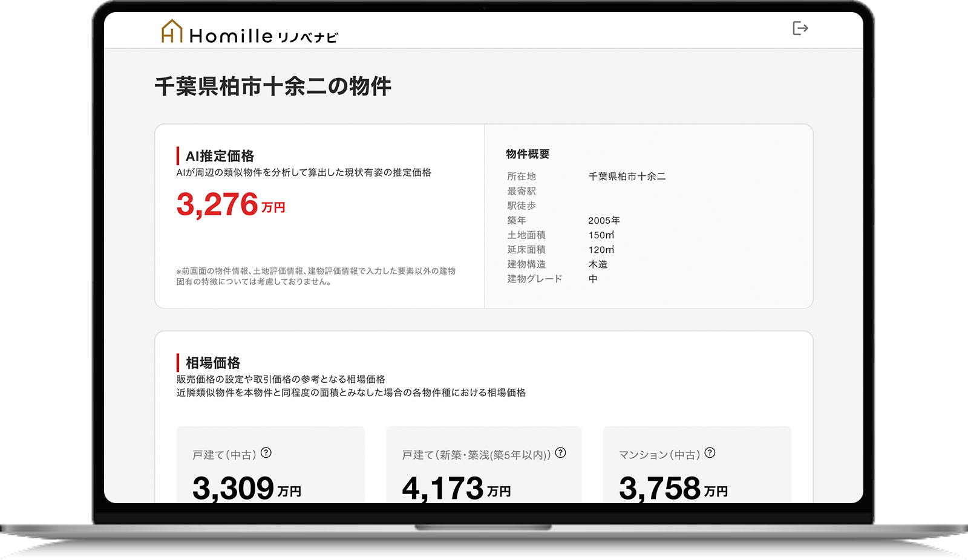The image size is (968, 560).
Task: Click the 戸建て(新築・築浅(築5年以内)) label
Action: pos(477,455)
